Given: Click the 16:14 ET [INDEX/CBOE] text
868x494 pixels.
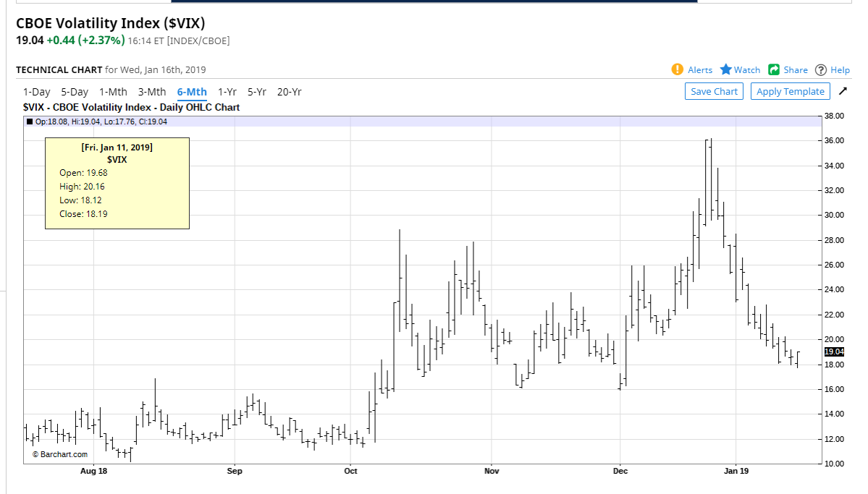Looking at the screenshot, I should (179, 41).
